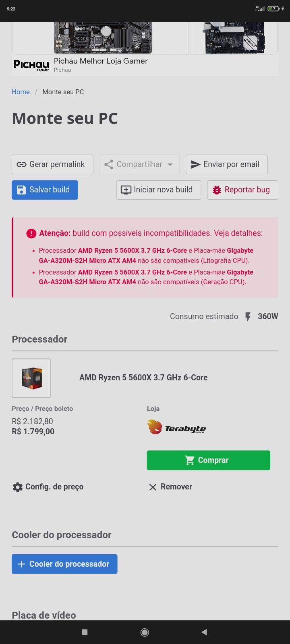Click the floppy disk save icon
Viewport: 290px width, 644px height.
coord(22,190)
